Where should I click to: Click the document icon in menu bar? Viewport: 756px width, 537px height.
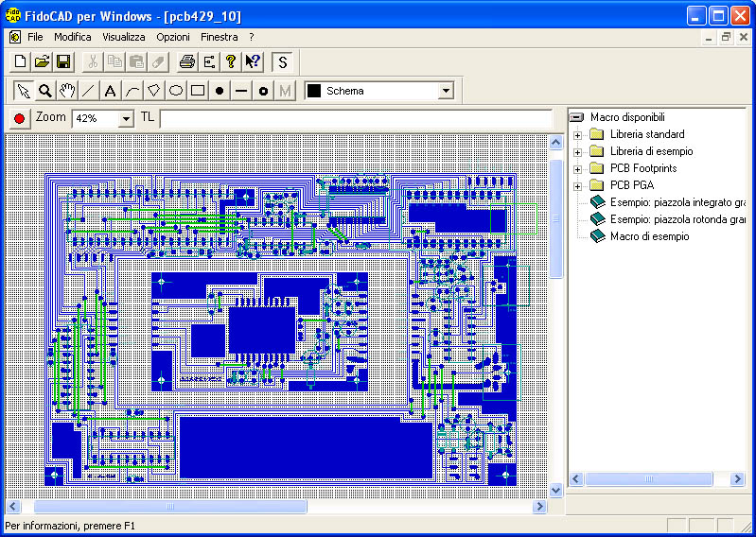(15, 37)
